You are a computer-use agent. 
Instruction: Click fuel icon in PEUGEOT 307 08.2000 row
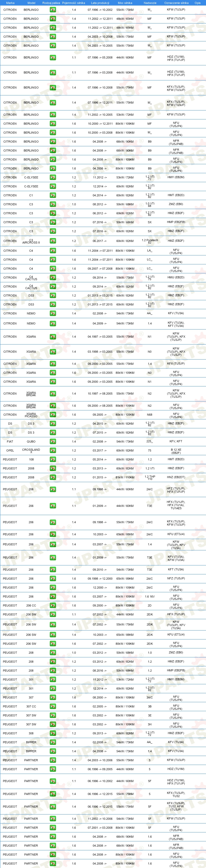(53, 697)
